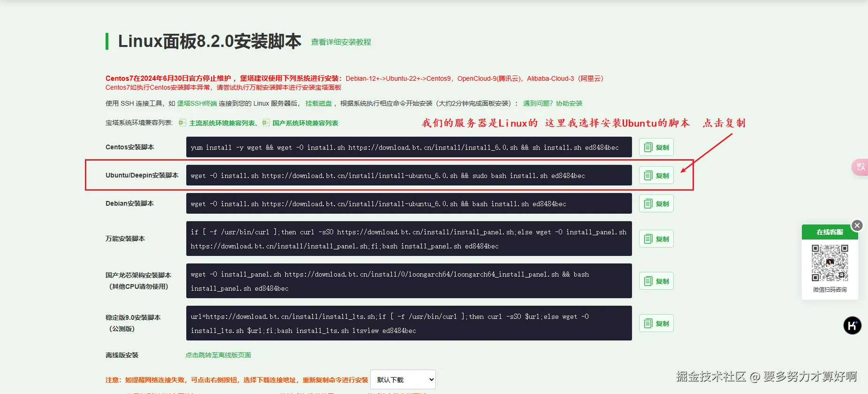Click the Ubuntu wget command text
The image size is (868, 394).
(388, 176)
